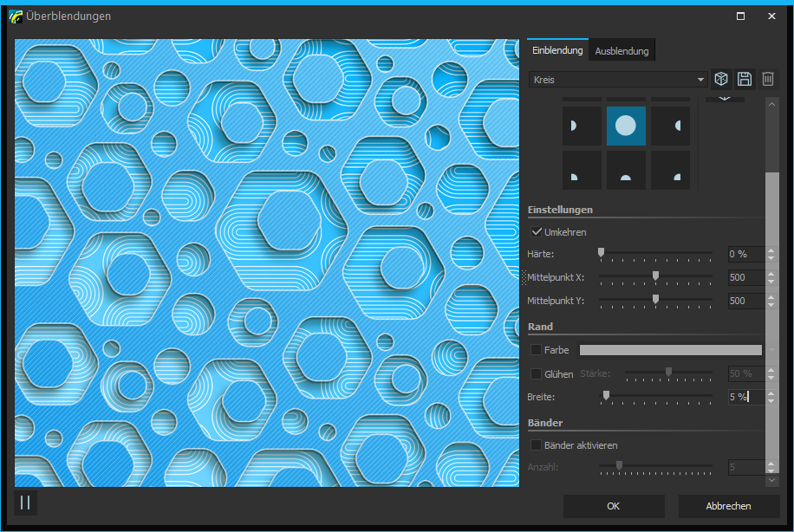The width and height of the screenshot is (794, 532).
Task: Select the bottom-center half circle transition thumbnail
Action: (626, 171)
